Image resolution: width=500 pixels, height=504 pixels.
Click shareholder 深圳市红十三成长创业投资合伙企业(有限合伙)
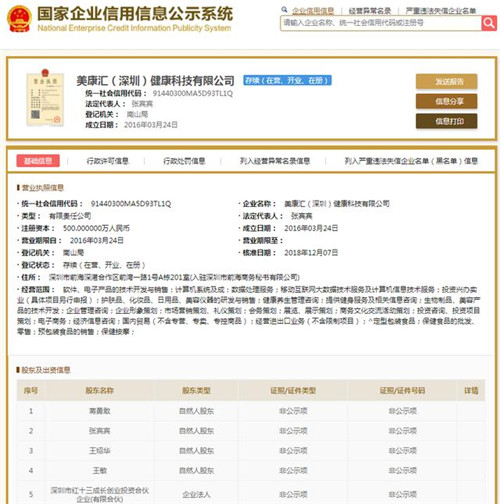(99, 495)
